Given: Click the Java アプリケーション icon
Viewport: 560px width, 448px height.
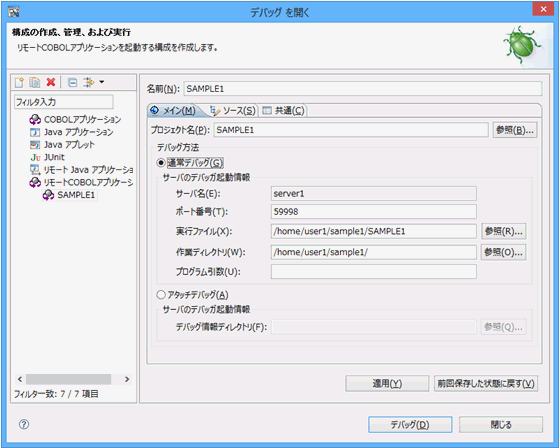Looking at the screenshot, I should click(35, 132).
